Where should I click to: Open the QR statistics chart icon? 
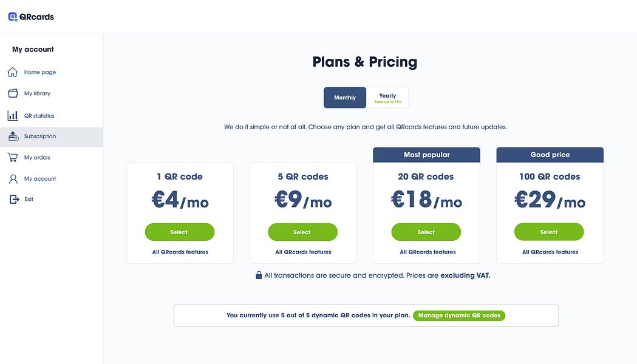[x=13, y=115]
